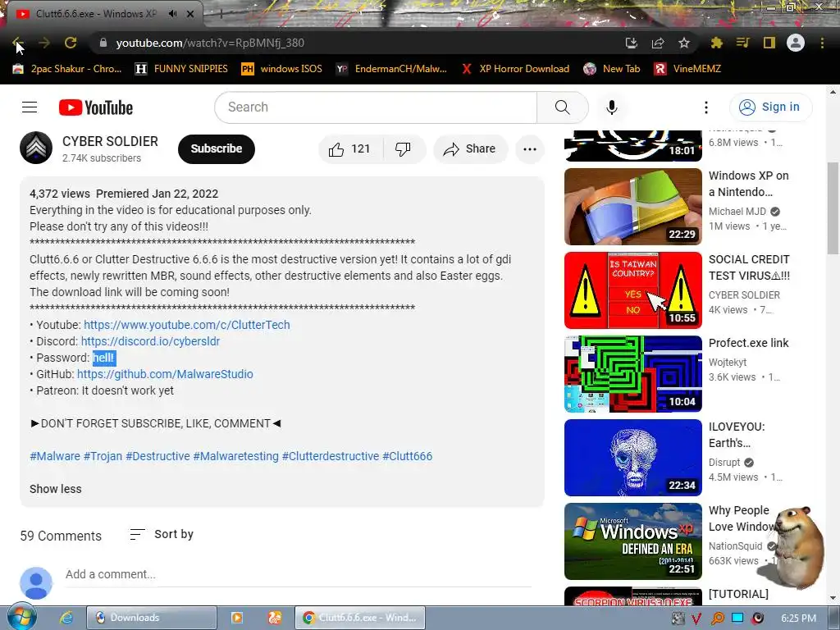Open SOCIAL CREDIT TEST VIRUS thumbnail
This screenshot has height=630, width=840.
point(632,290)
